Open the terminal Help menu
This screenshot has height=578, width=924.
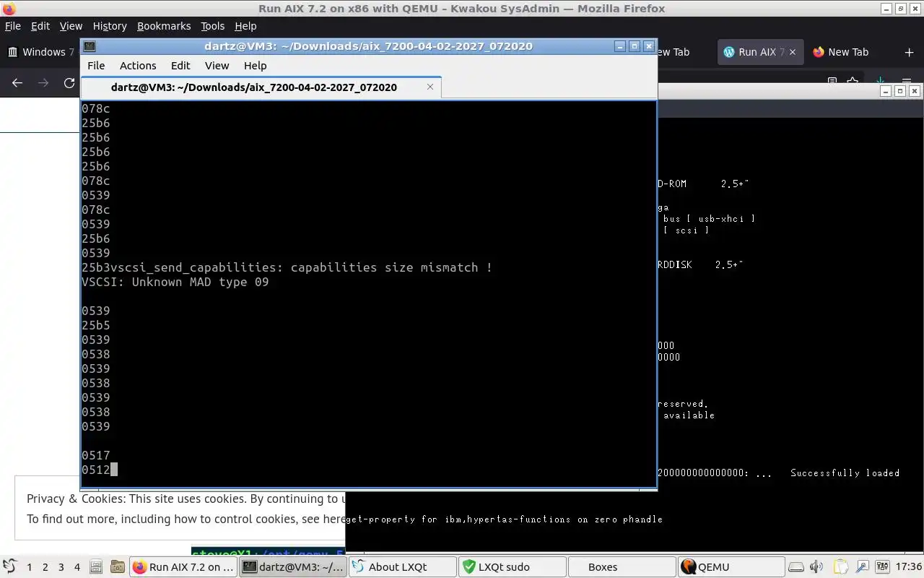255,65
